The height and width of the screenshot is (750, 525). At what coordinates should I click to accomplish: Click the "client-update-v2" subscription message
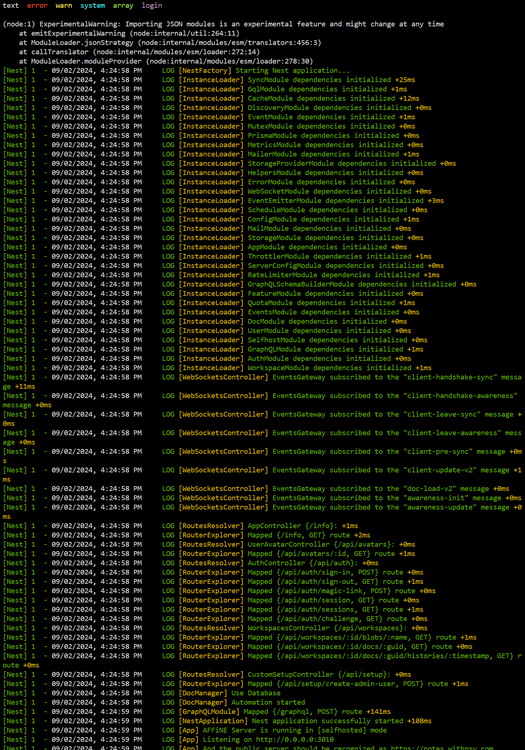(262, 475)
